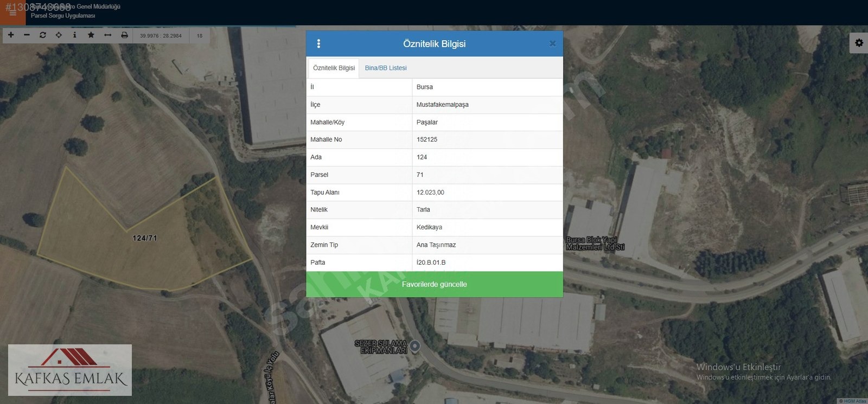Select the measure distance arrow tool
Image resolution: width=868 pixels, height=404 pixels.
pos(107,35)
